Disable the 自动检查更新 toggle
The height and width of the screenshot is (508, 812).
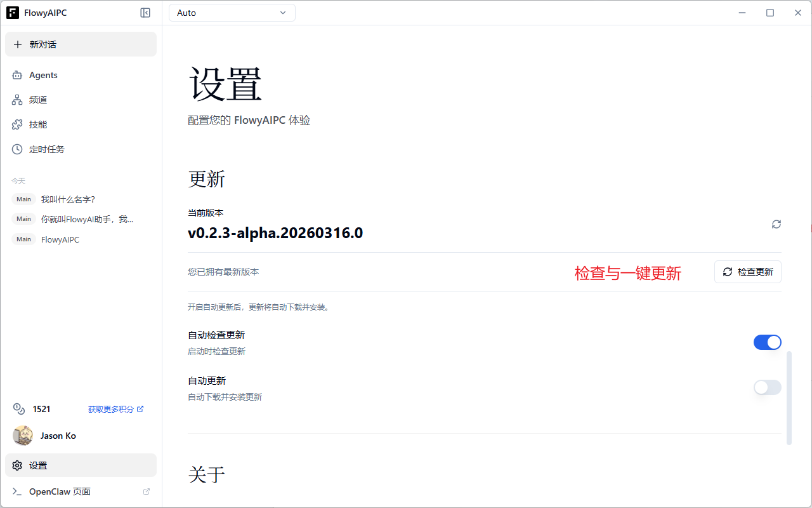tap(767, 342)
